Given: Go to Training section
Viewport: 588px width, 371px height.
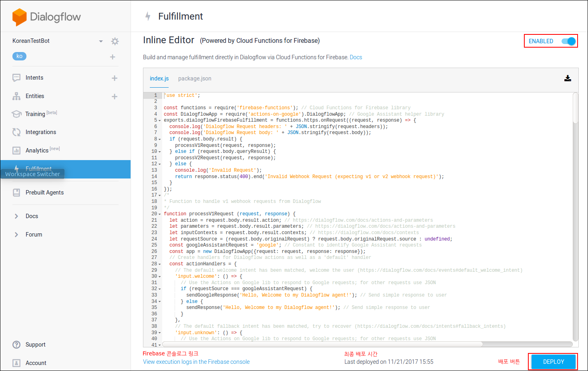Looking at the screenshot, I should click(x=35, y=114).
